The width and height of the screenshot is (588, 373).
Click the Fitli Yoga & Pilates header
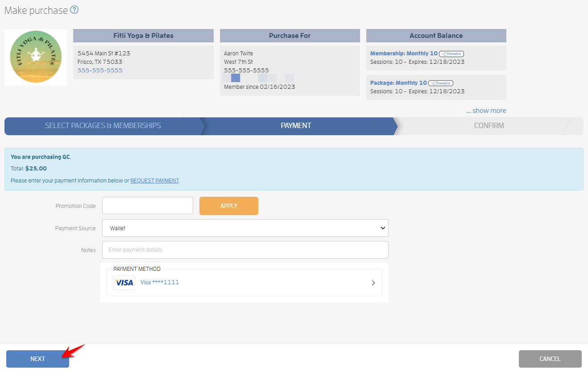(143, 36)
